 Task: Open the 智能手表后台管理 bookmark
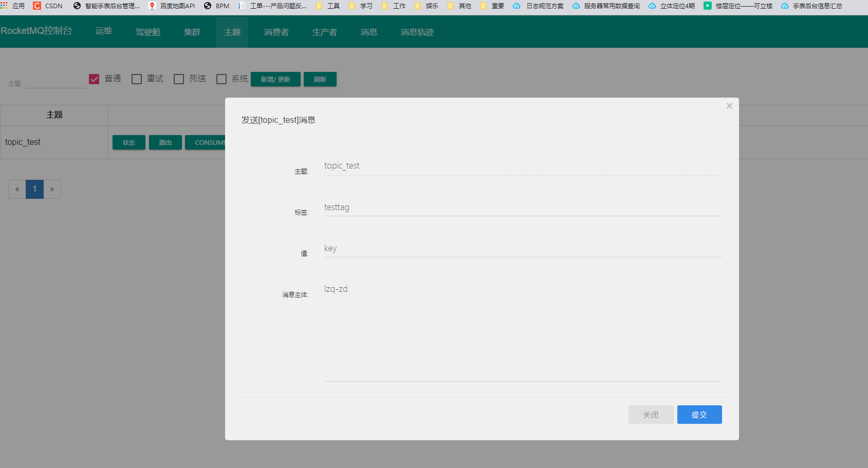coord(107,6)
